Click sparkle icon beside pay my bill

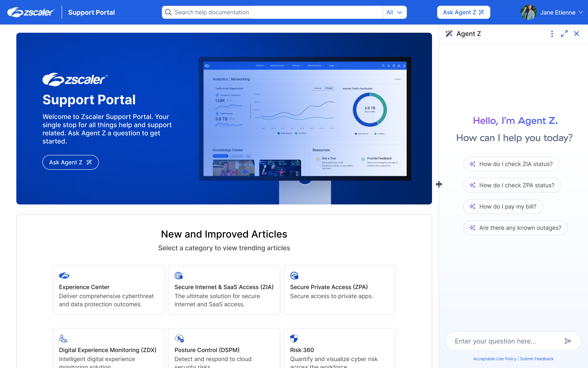coord(473,206)
